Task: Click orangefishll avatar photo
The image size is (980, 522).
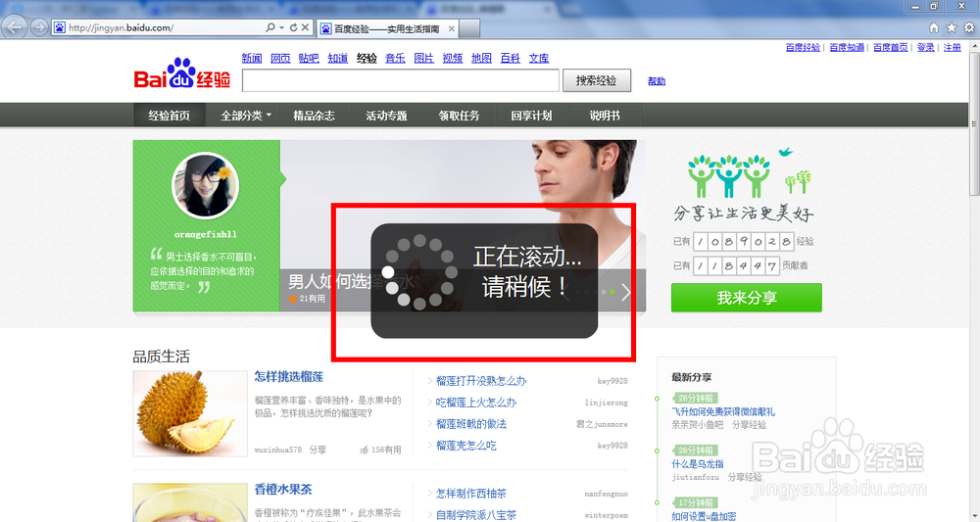Action: [206, 185]
